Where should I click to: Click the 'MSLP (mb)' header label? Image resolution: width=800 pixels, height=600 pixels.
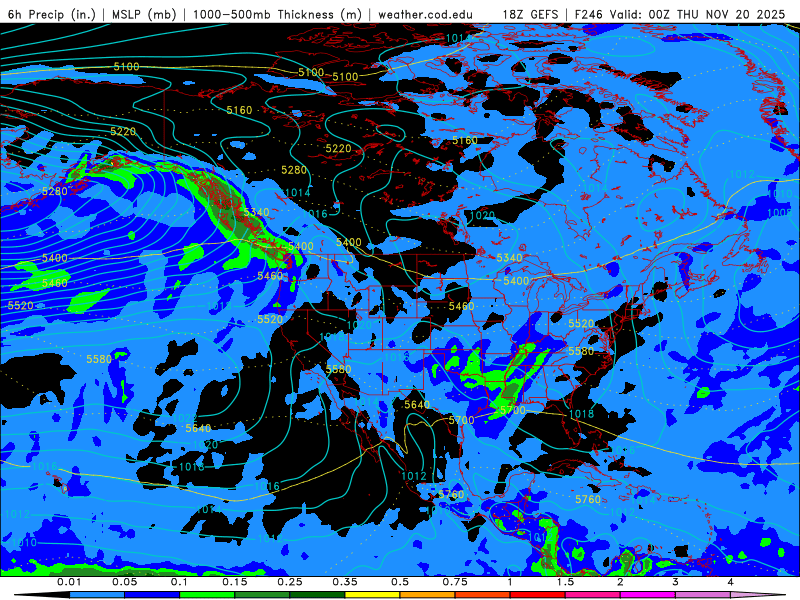pyautogui.click(x=144, y=14)
